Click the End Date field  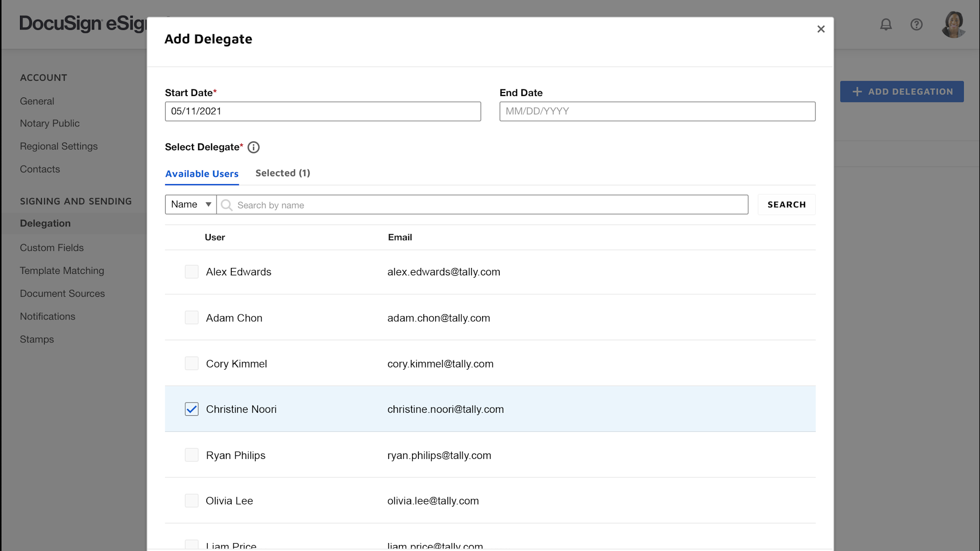click(657, 111)
